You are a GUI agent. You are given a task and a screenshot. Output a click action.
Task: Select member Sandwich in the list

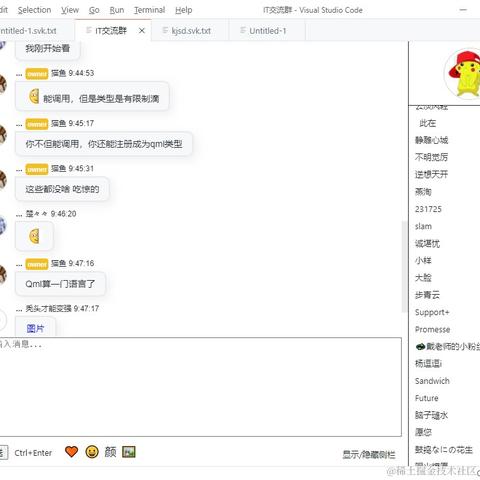click(432, 381)
